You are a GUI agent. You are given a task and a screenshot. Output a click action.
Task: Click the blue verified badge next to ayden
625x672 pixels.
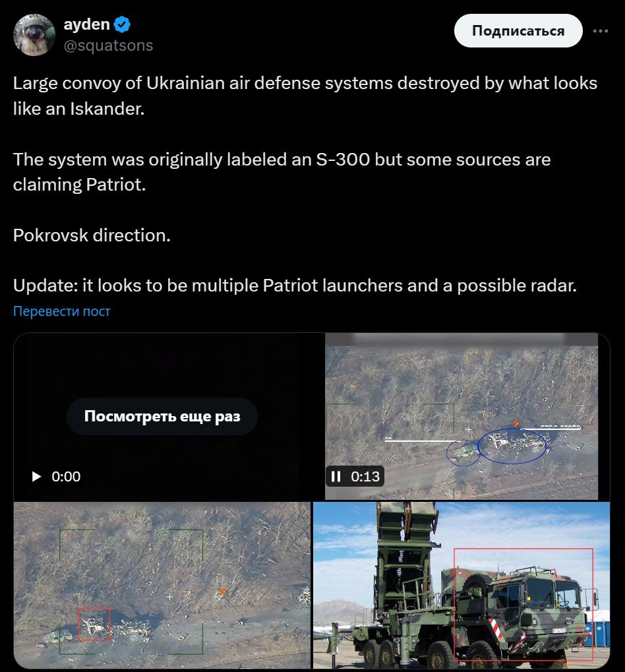pos(123,24)
